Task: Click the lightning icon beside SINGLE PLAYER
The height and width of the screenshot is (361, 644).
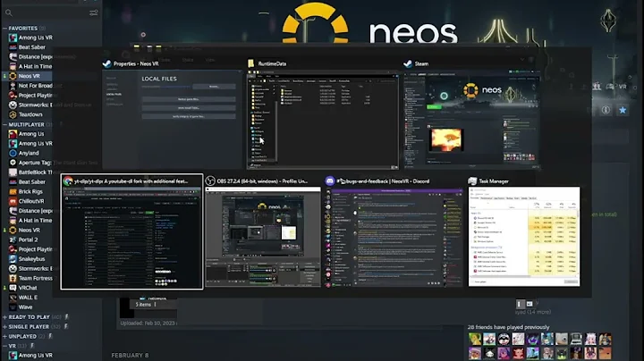Action: pos(66,326)
